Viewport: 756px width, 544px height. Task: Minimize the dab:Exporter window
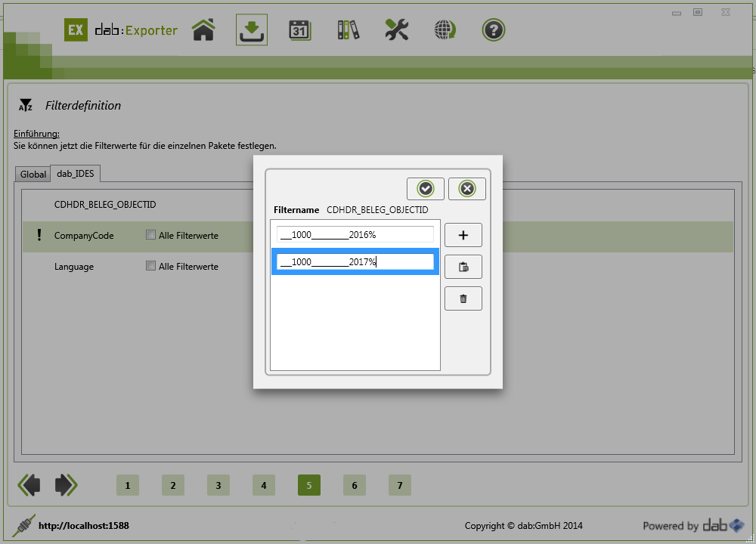(x=677, y=13)
